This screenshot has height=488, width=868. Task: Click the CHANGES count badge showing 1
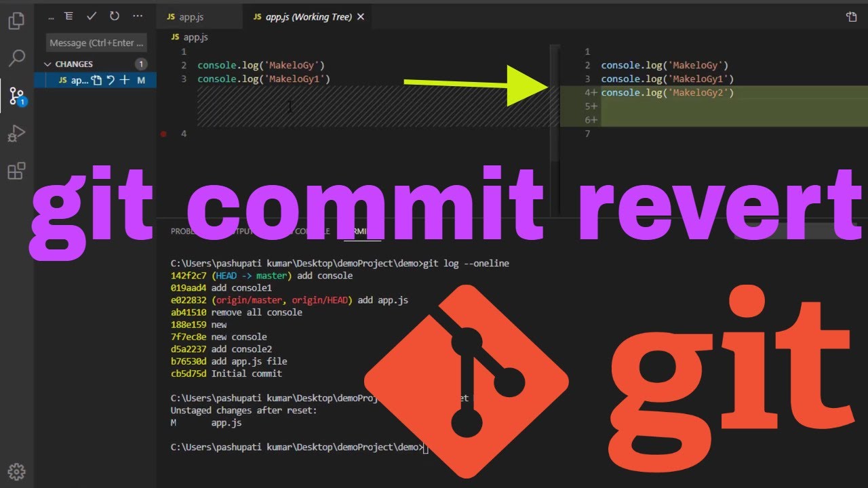click(141, 64)
